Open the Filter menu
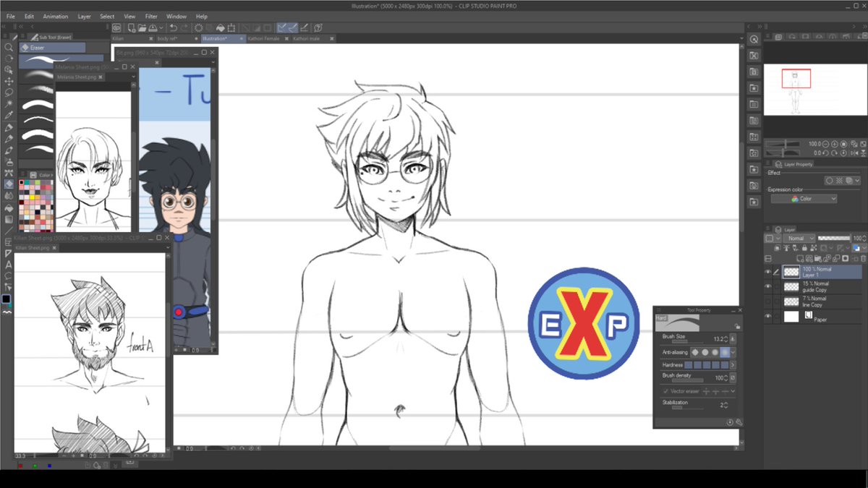This screenshot has height=488, width=868. click(151, 16)
